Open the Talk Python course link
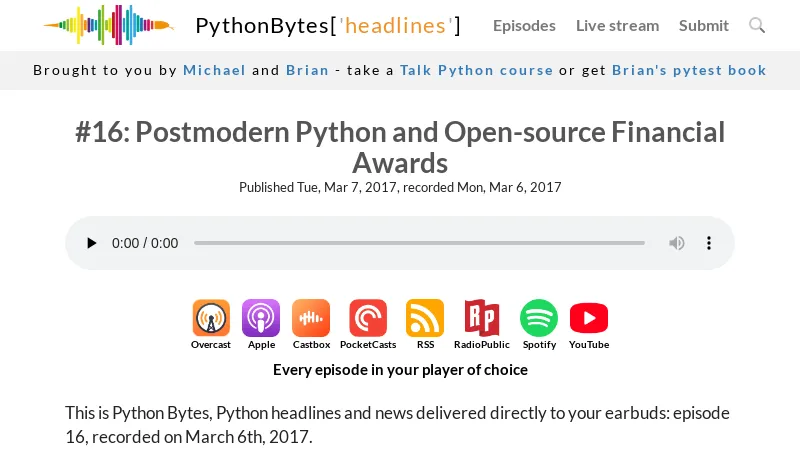The height and width of the screenshot is (450, 800). (x=476, y=70)
